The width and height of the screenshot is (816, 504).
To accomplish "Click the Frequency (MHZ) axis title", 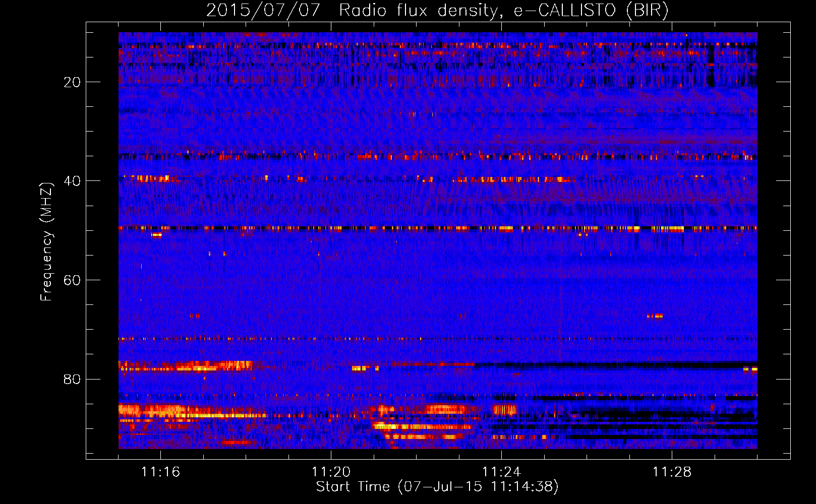I will tap(46, 242).
